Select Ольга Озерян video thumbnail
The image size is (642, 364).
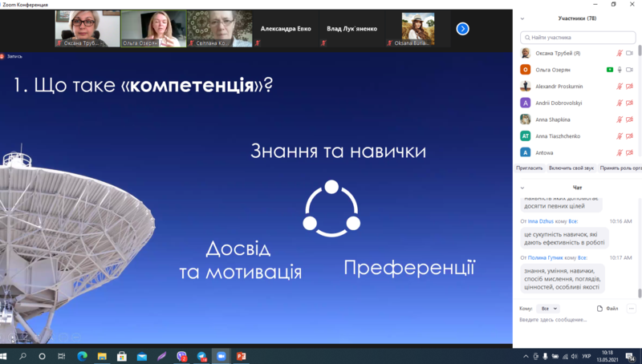point(153,29)
